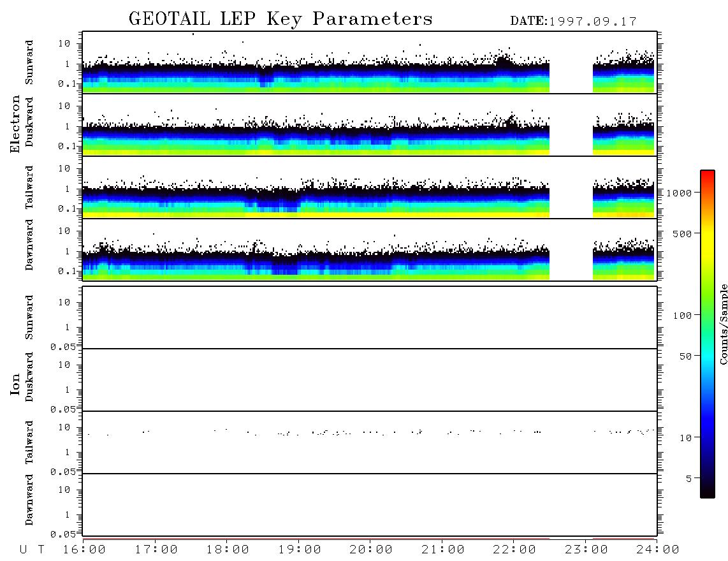This screenshot has width=728, height=561.
Task: Click the U T time axis label
Action: pyautogui.click(x=33, y=550)
